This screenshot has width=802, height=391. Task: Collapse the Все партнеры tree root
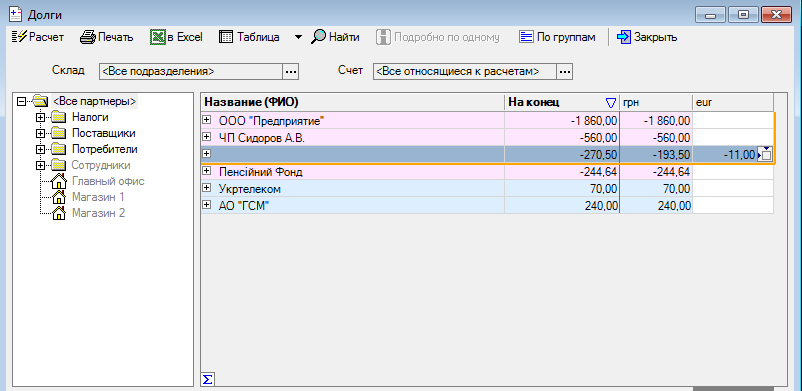21,101
